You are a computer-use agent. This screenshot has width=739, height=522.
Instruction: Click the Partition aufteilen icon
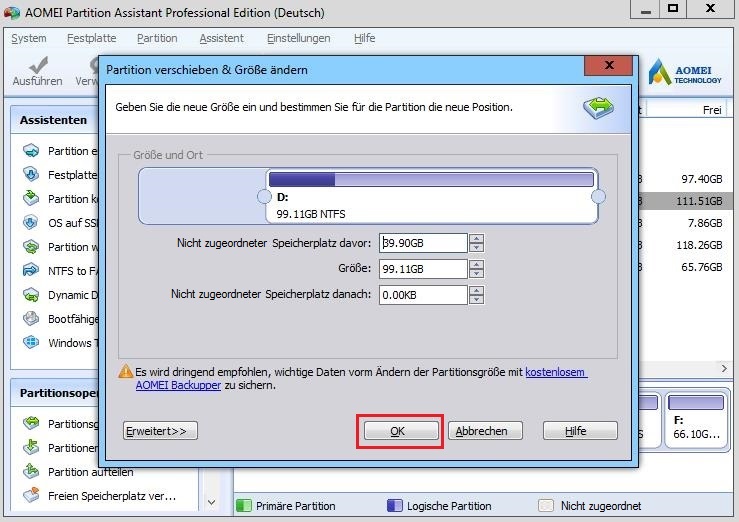(31, 471)
